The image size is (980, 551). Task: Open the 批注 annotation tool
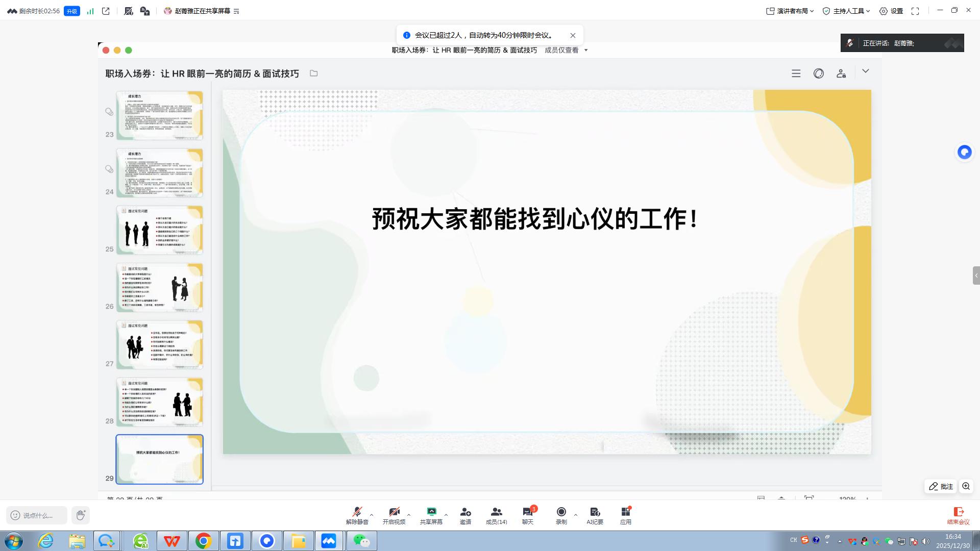click(x=941, y=487)
